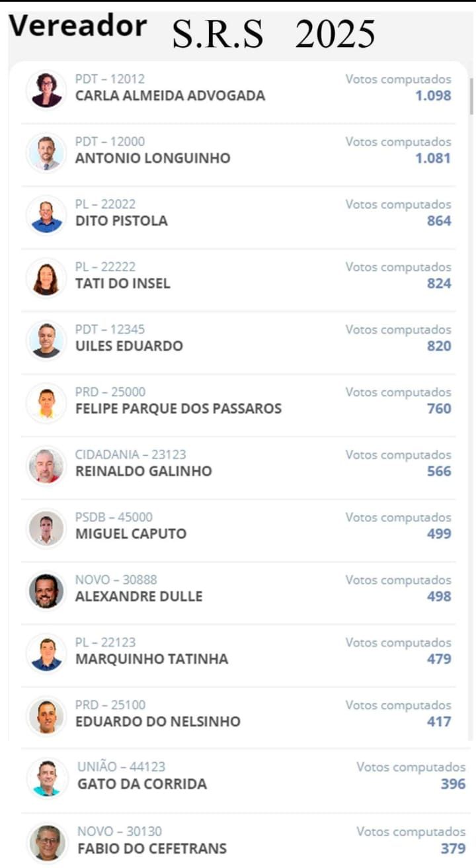Click Carla Almeida's 1.098 vote count
This screenshot has height=868, width=476.
[x=433, y=95]
